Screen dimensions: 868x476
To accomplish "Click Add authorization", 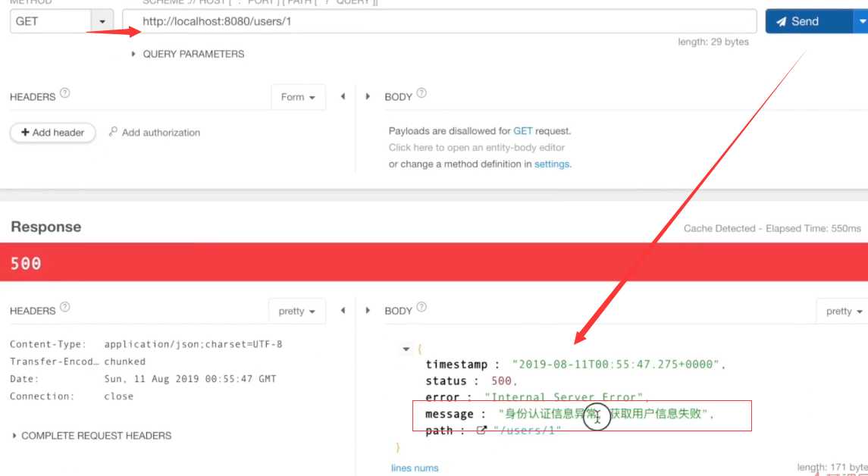I will click(x=155, y=133).
